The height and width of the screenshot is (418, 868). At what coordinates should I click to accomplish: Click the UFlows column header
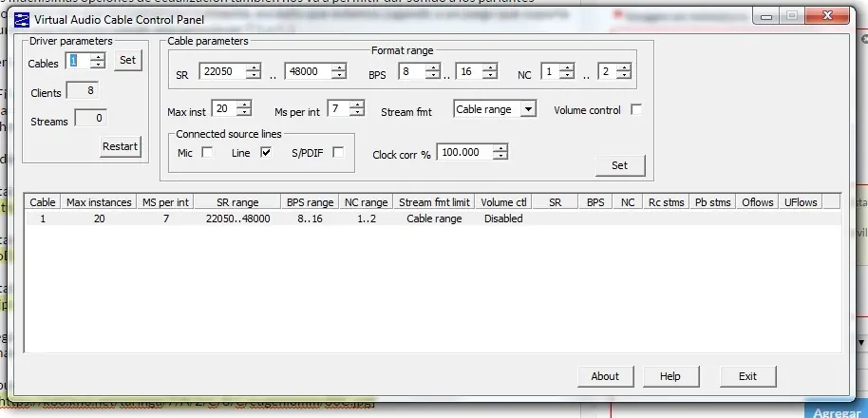801,202
